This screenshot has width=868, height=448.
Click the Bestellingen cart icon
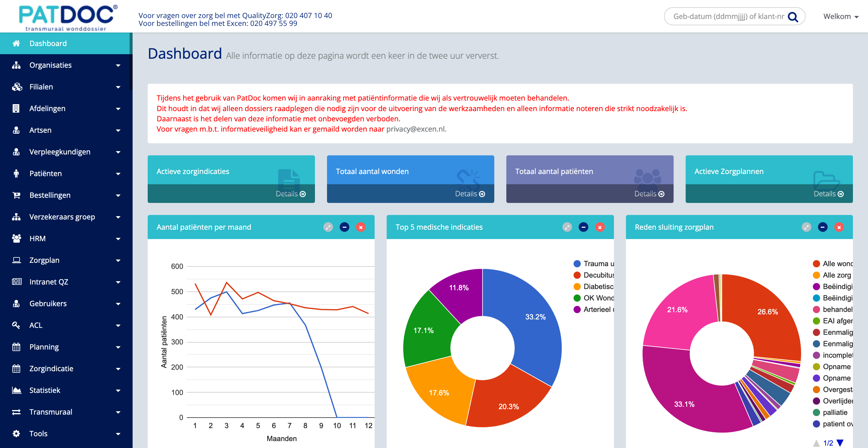[x=16, y=195]
